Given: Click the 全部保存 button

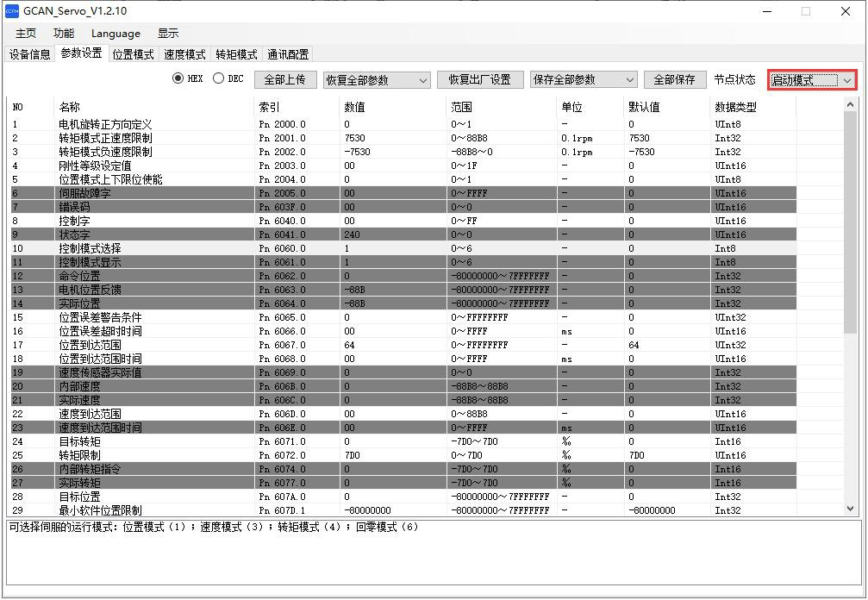Looking at the screenshot, I should (674, 79).
